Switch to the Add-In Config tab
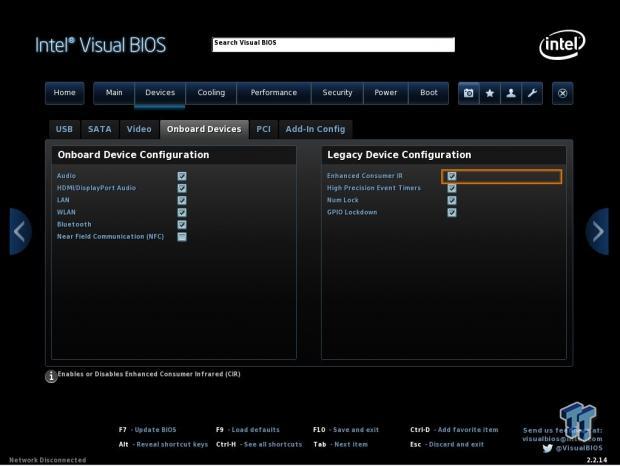The image size is (620, 466). 315,129
